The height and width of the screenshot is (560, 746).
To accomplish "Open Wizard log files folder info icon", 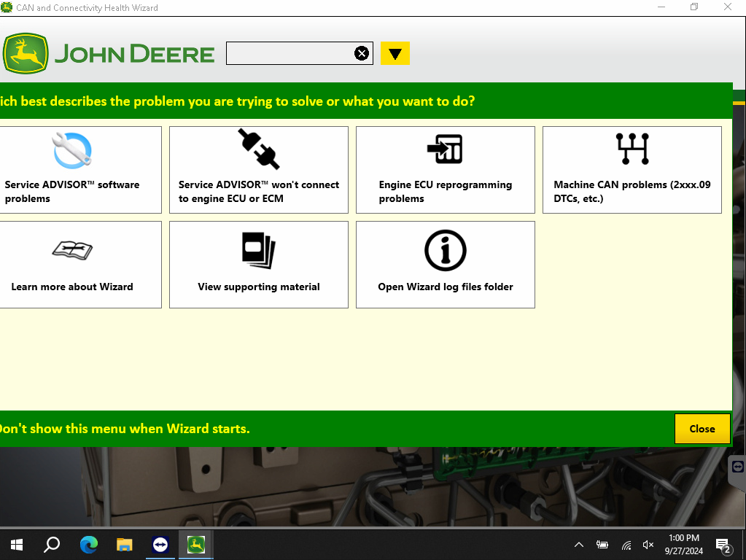I will pyautogui.click(x=445, y=249).
